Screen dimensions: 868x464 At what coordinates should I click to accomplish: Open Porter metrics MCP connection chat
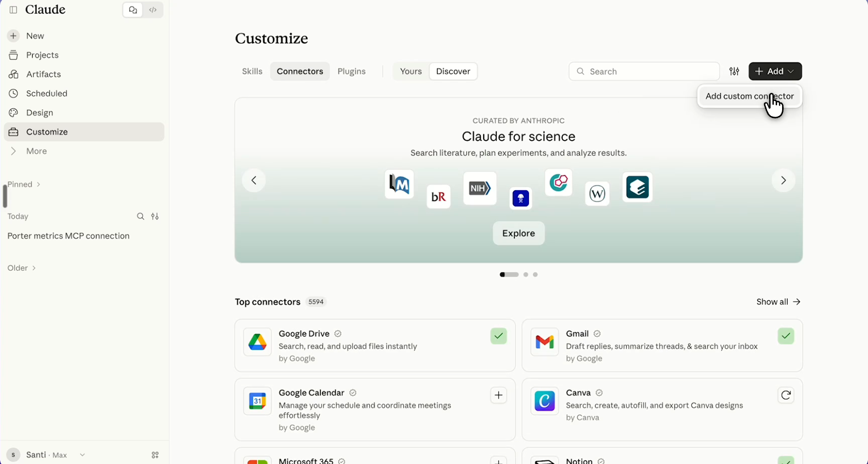(x=68, y=236)
